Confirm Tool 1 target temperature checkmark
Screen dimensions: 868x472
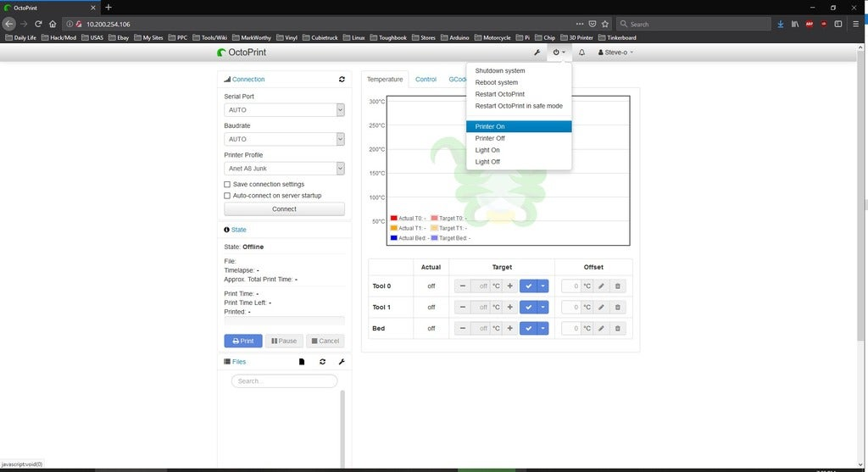[529, 307]
